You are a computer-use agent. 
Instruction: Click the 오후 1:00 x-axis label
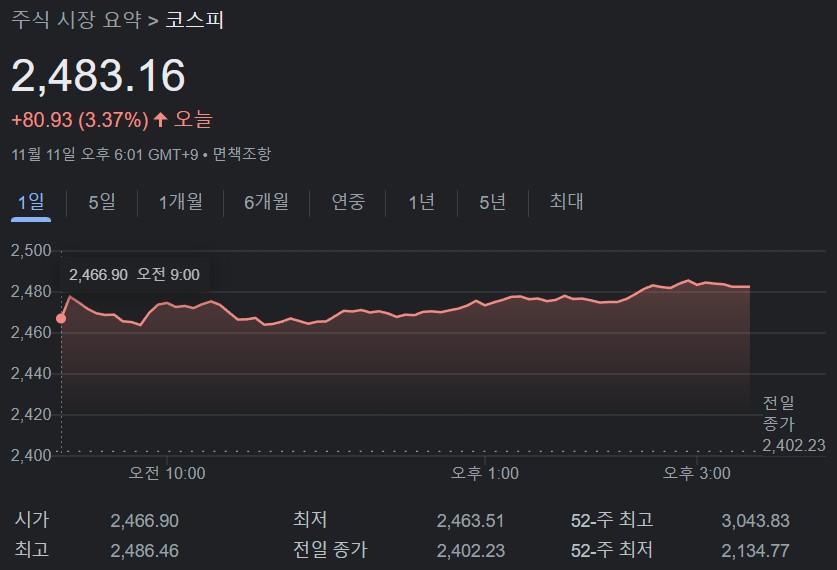485,473
